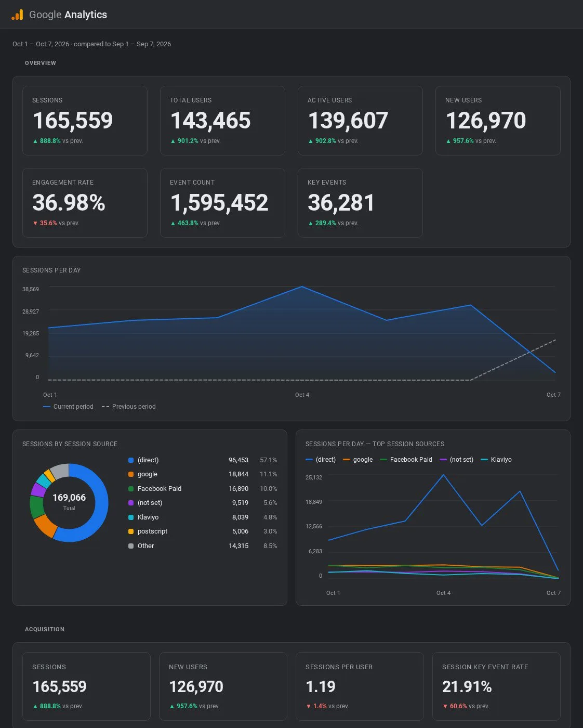The image size is (583, 728).
Task: Click the purple (not set) swatch in table
Action: [x=131, y=503]
